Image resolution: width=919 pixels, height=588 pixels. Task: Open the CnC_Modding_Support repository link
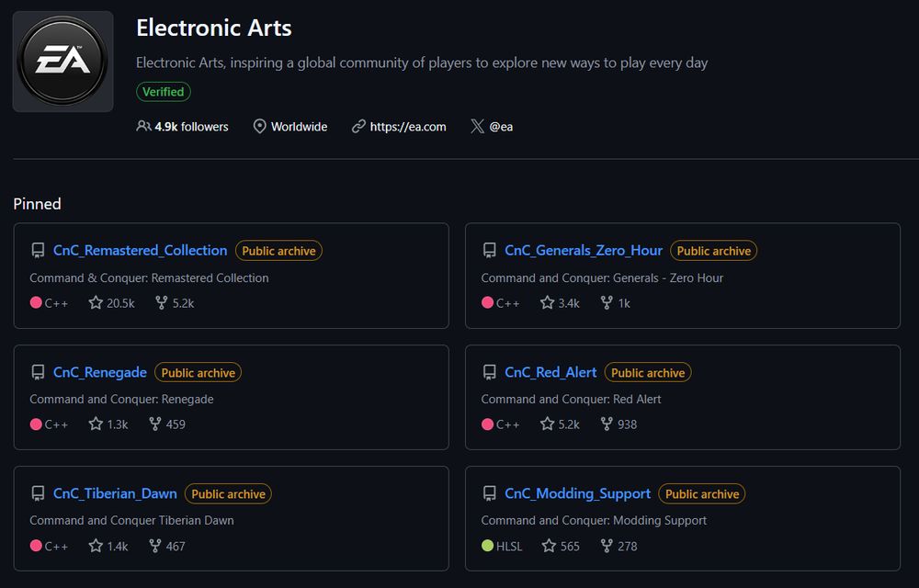(577, 493)
